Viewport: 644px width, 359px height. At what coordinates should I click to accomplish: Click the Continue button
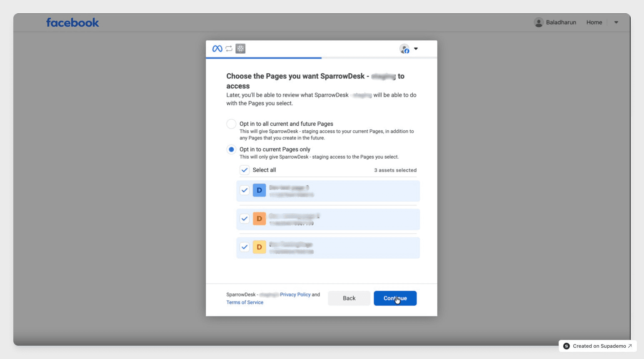(x=395, y=298)
